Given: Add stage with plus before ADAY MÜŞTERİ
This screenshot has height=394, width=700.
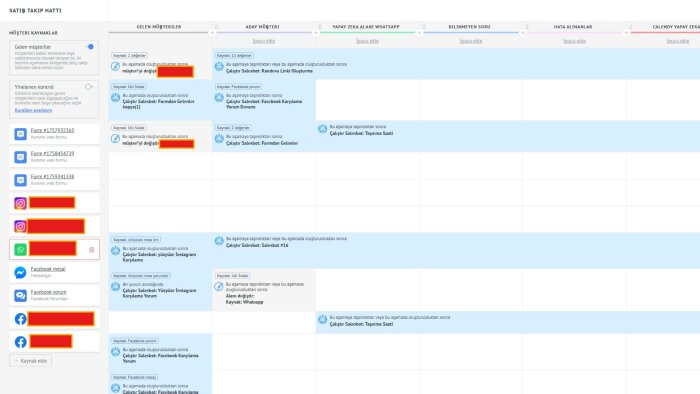Looking at the screenshot, I should click(x=212, y=33).
